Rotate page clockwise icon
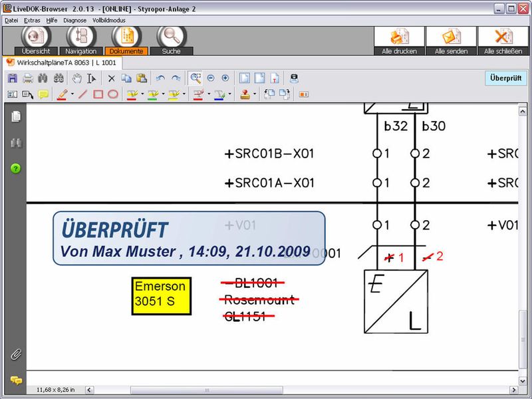 click(285, 94)
